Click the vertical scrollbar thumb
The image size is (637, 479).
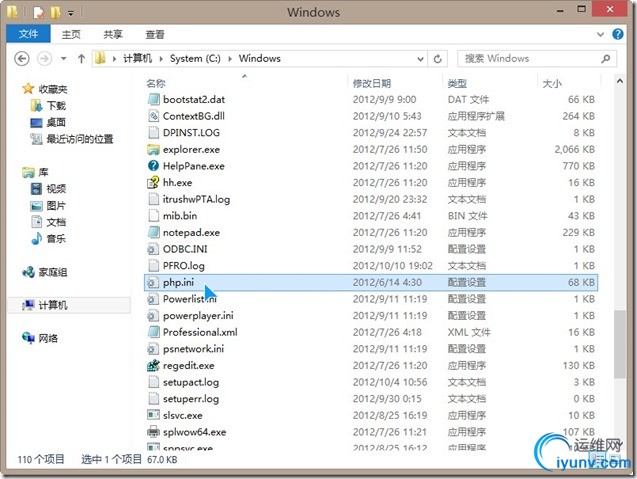coord(620,344)
